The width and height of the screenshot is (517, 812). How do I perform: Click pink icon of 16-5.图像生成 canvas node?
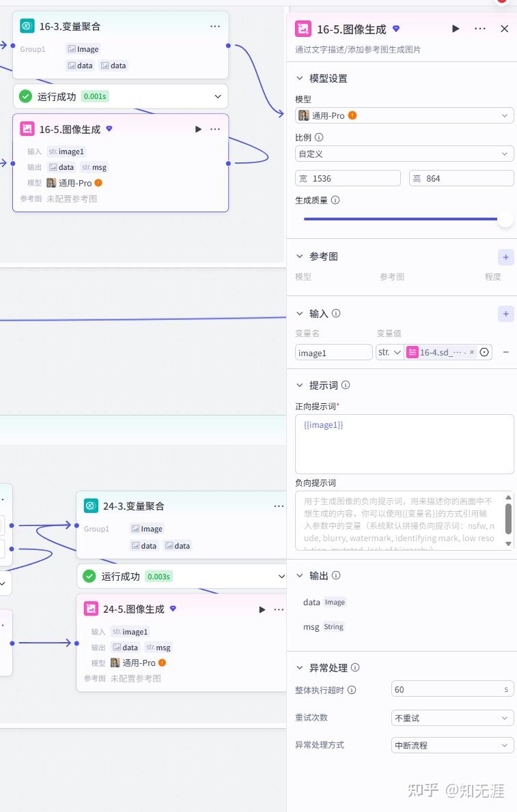(27, 128)
